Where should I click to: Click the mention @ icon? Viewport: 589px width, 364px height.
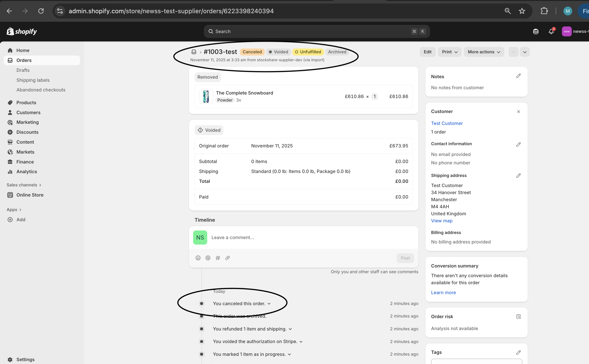tap(208, 258)
